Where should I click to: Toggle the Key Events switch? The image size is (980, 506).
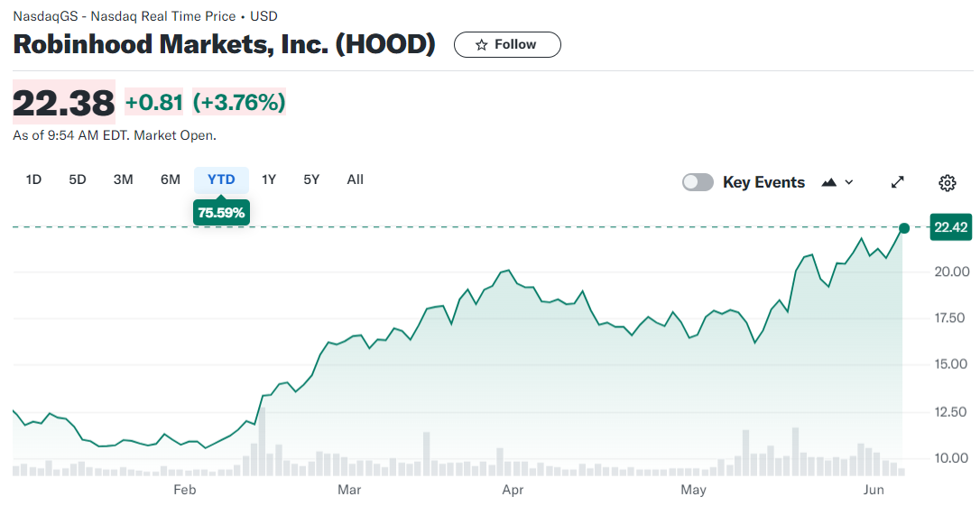click(x=698, y=182)
